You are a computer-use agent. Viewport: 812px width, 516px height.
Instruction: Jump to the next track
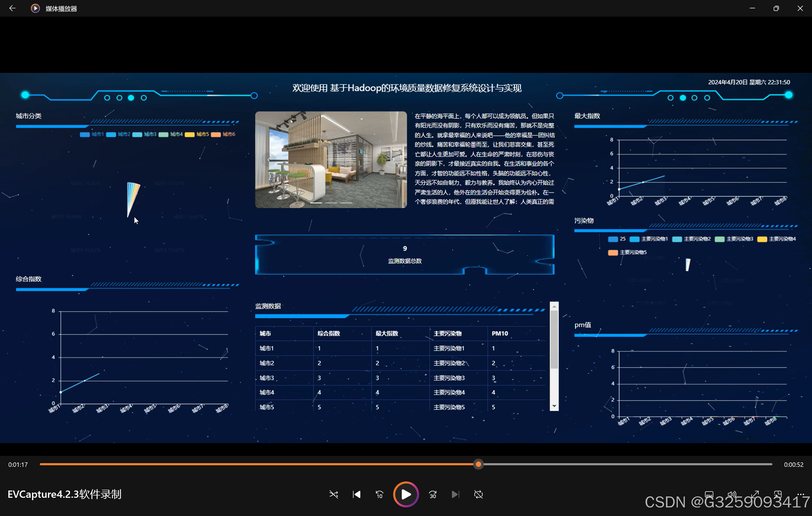pos(455,494)
